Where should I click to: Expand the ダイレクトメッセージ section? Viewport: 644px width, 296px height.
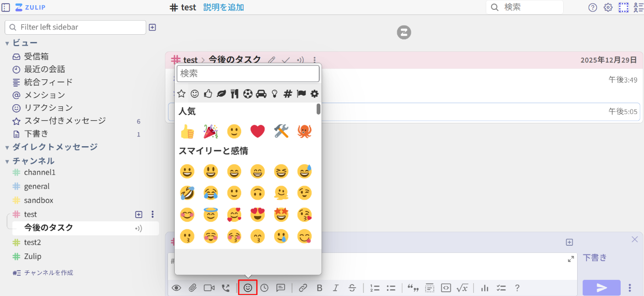pyautogui.click(x=7, y=147)
